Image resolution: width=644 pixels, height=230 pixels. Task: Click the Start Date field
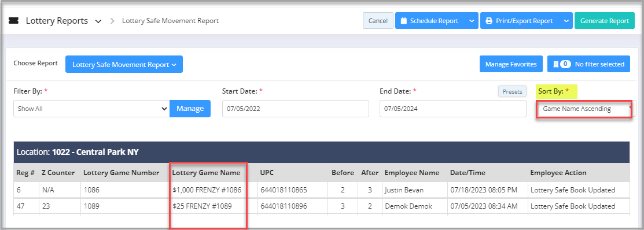tap(295, 109)
